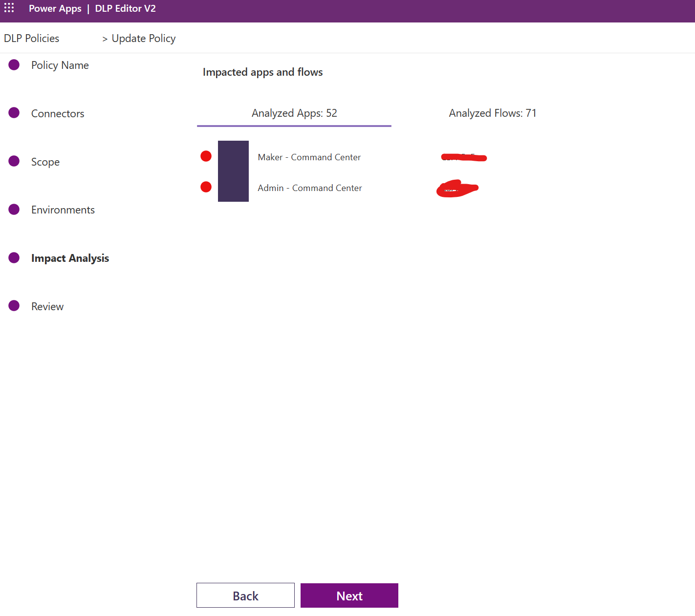
Task: Switch to the Analyzed Flows tab
Action: (492, 113)
